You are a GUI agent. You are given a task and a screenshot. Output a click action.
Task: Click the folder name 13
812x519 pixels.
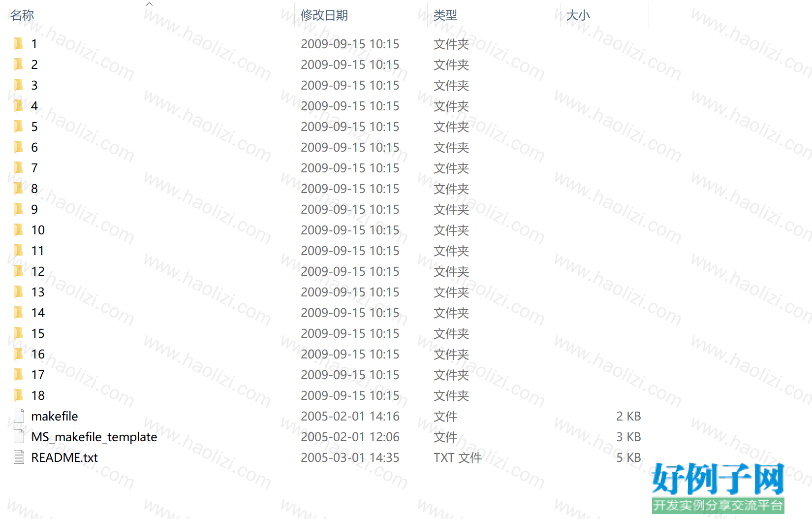tap(38, 292)
